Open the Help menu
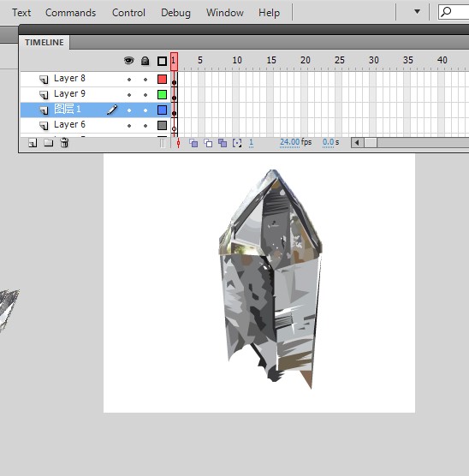The image size is (469, 476). pos(269,13)
